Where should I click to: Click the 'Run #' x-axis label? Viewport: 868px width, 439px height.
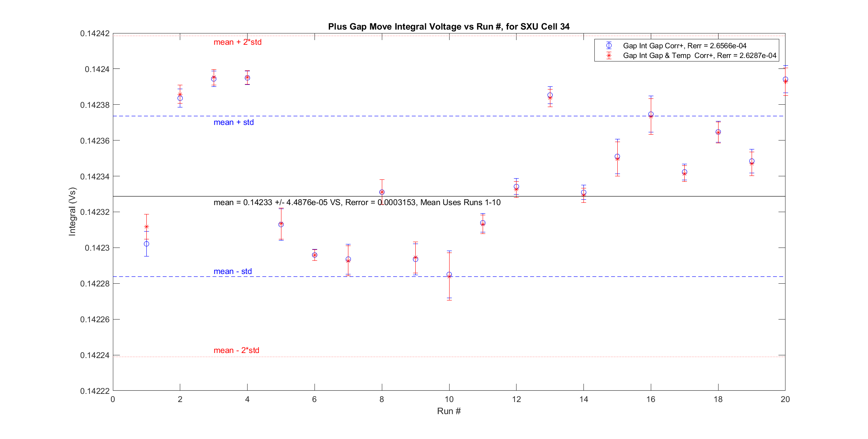tap(449, 411)
